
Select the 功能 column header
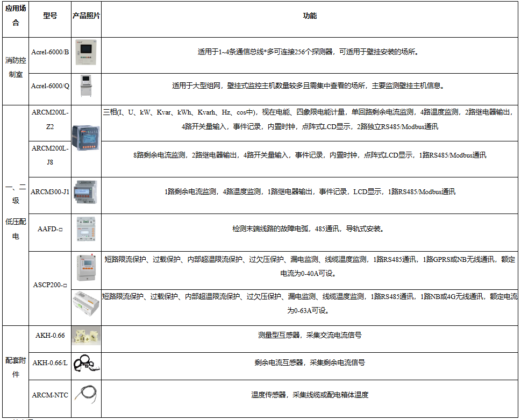308,16
